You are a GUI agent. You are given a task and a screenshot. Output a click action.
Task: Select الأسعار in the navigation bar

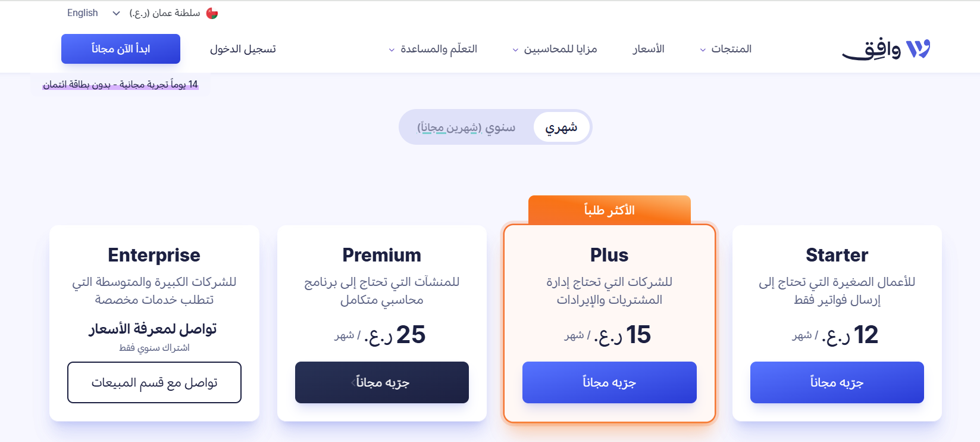tap(648, 49)
